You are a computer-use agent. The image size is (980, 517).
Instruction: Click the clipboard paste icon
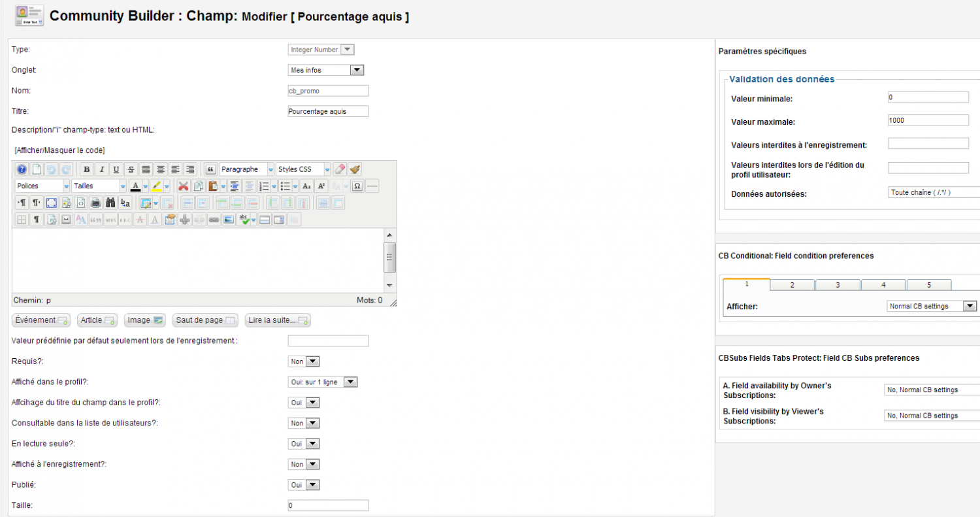click(x=213, y=186)
